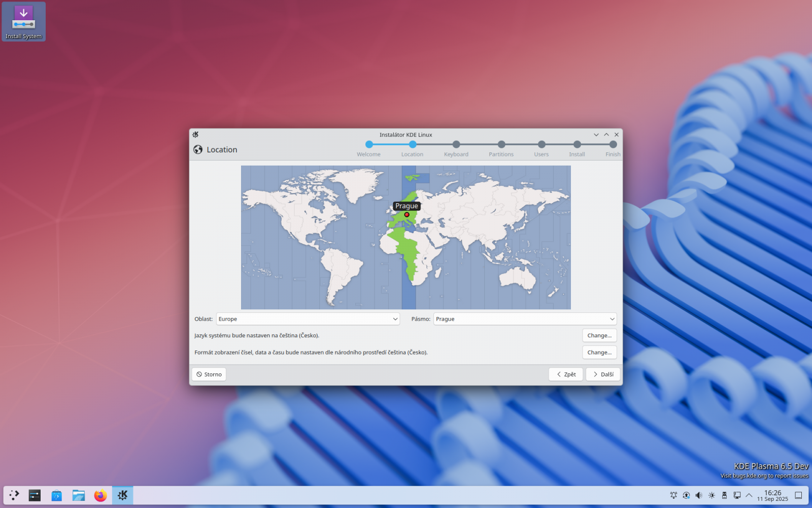Image resolution: width=812 pixels, height=508 pixels.
Task: Open the Dolphin file manager
Action: tap(78, 495)
